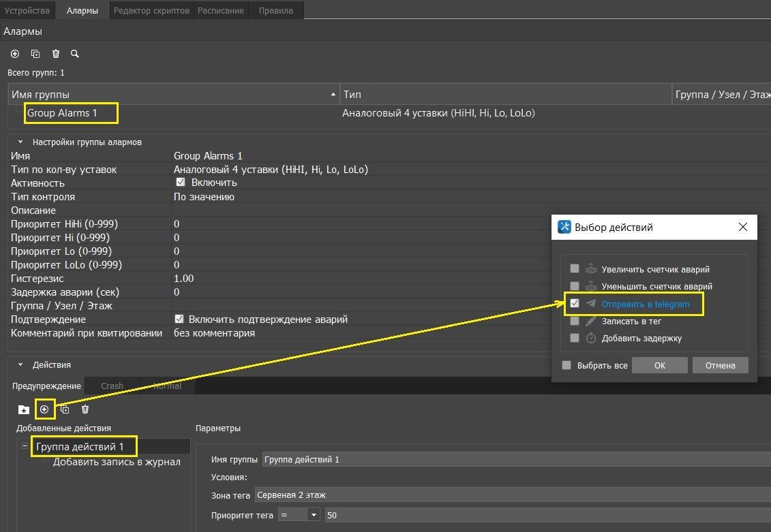Image resolution: width=771 pixels, height=532 pixels.
Task: Delete the action using the trash icon in Действия
Action: click(85, 409)
